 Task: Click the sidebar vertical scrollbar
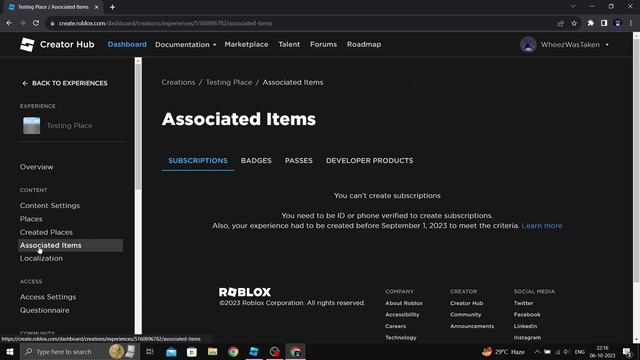pos(138,127)
